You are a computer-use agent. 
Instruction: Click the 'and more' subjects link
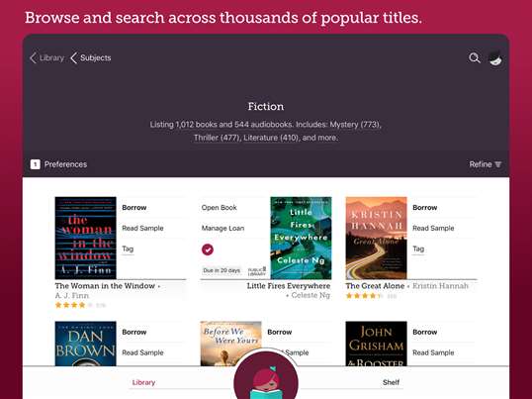click(319, 138)
